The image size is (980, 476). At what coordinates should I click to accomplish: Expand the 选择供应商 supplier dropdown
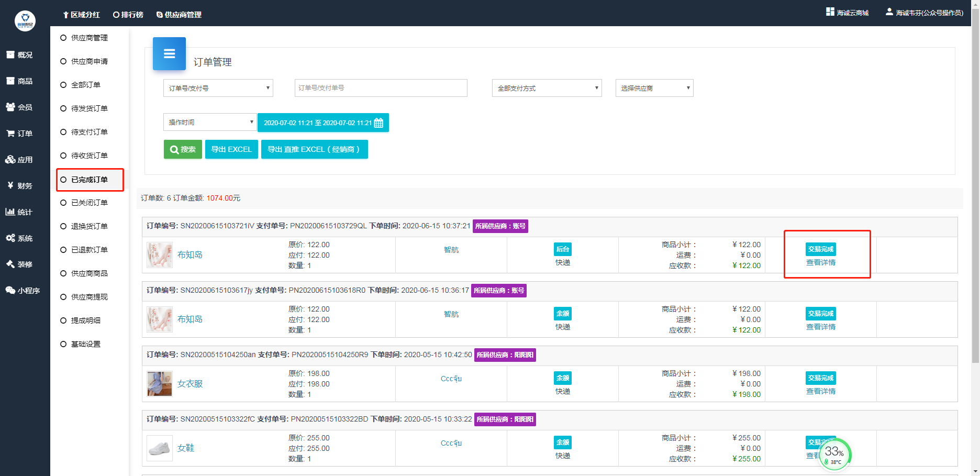coord(654,88)
